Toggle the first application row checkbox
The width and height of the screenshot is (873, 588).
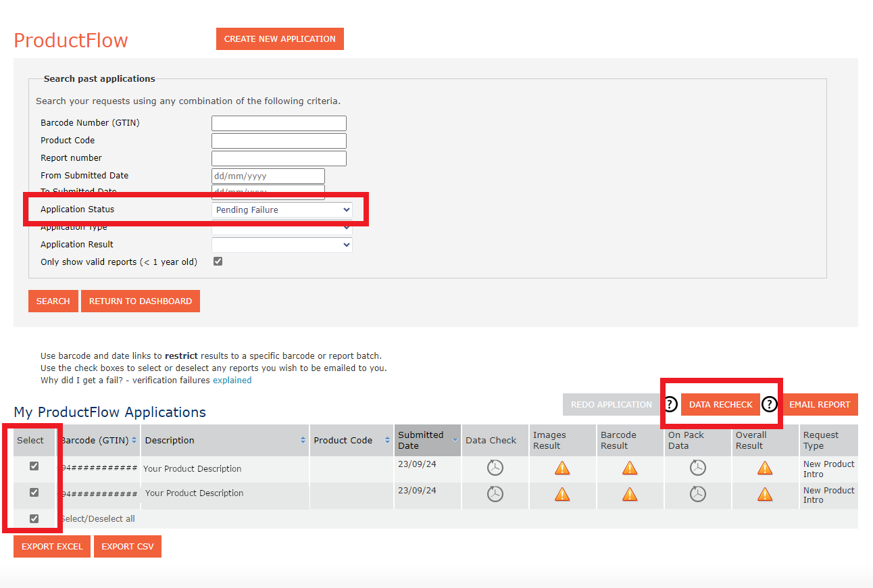pos(34,466)
